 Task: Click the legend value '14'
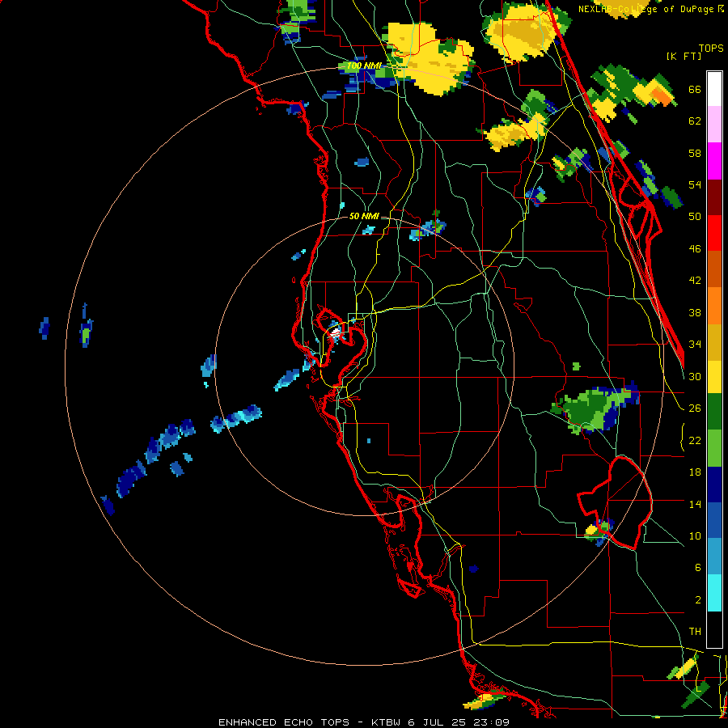[x=695, y=505]
